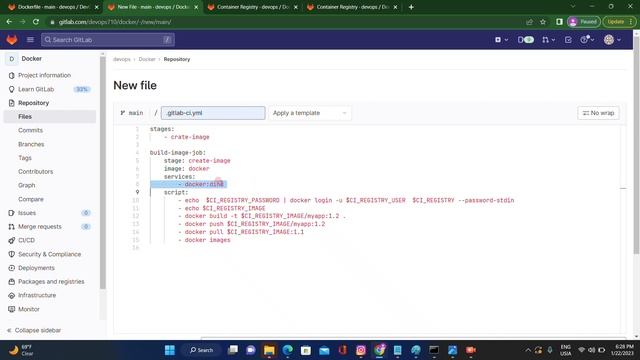Open Contributors under Repository
The width and height of the screenshot is (640, 360).
pyautogui.click(x=36, y=172)
